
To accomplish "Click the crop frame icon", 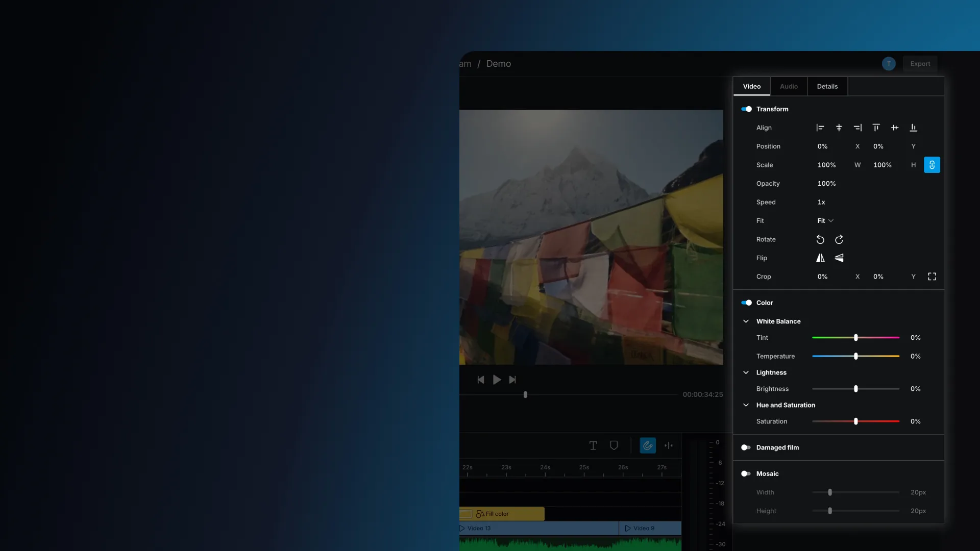I will tap(932, 277).
